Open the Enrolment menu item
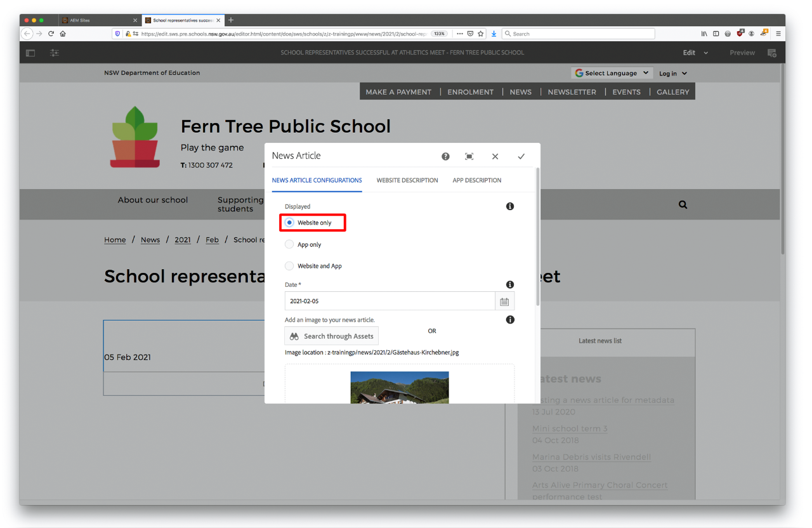The height and width of the screenshot is (528, 812). [x=470, y=92]
